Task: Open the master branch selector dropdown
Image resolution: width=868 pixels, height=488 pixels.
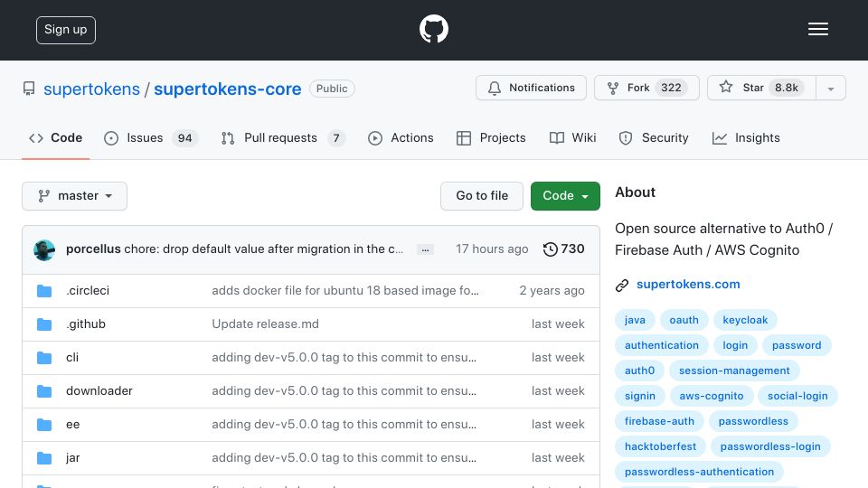Action: click(x=75, y=196)
